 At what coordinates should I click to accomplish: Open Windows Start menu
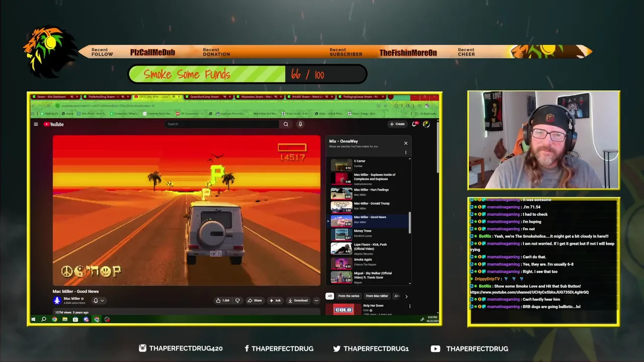pos(33,319)
